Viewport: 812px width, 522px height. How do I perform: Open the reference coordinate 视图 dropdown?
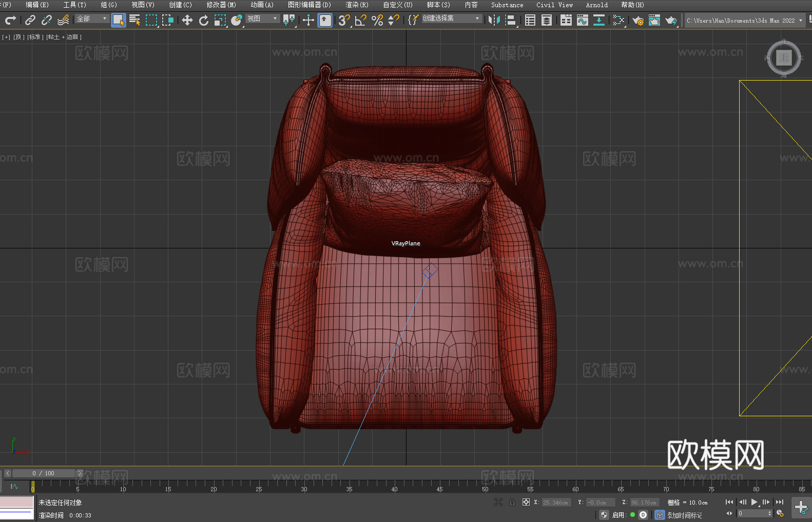(x=262, y=18)
